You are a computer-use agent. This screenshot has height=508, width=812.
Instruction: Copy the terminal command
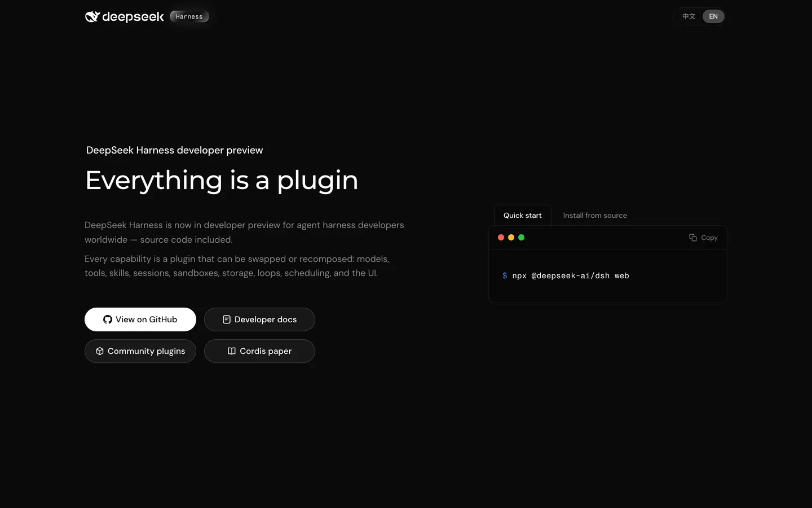coord(703,238)
